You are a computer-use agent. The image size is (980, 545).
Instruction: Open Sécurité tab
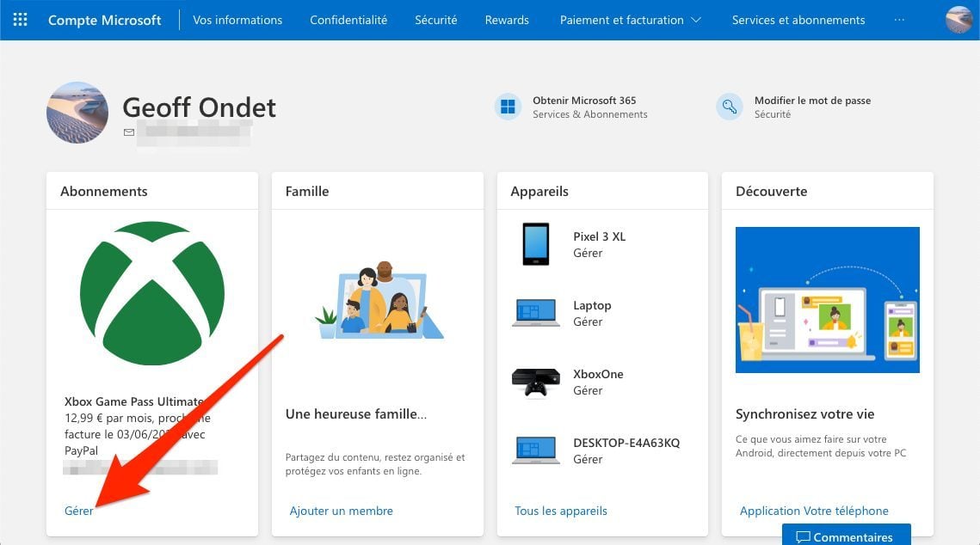tap(436, 20)
